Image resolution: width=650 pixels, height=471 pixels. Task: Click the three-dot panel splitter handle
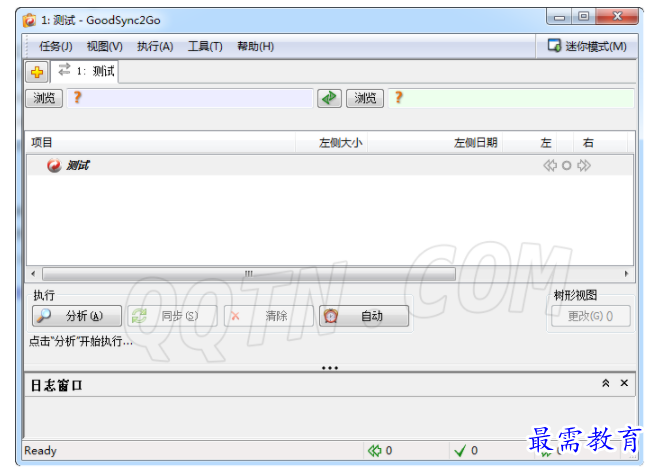(x=330, y=368)
